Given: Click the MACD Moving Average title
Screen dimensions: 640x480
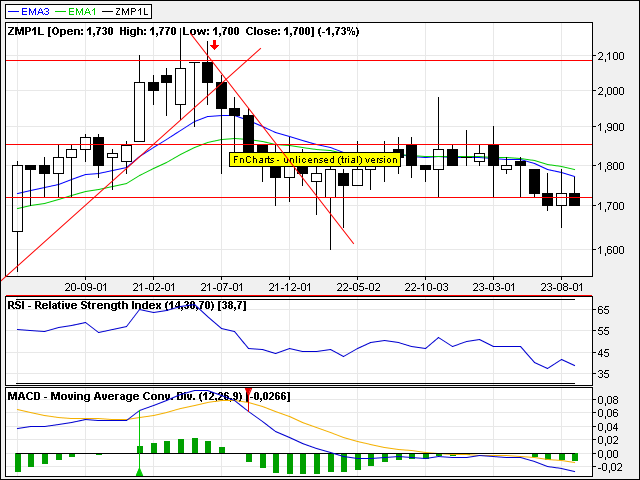Looking at the screenshot, I should coord(149,396).
